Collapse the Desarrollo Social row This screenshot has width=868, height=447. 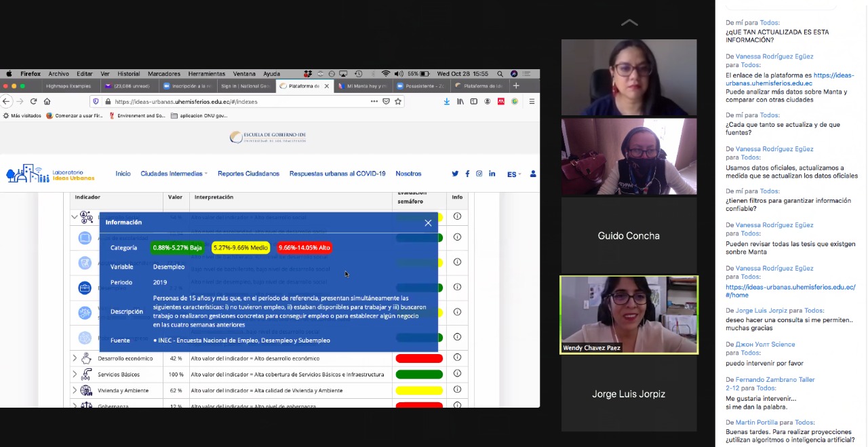point(75,217)
